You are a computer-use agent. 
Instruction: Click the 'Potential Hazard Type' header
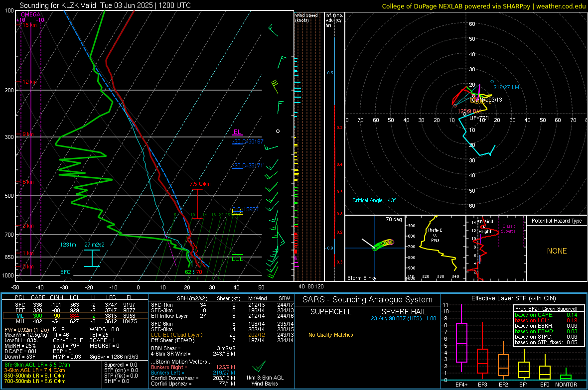point(557,221)
